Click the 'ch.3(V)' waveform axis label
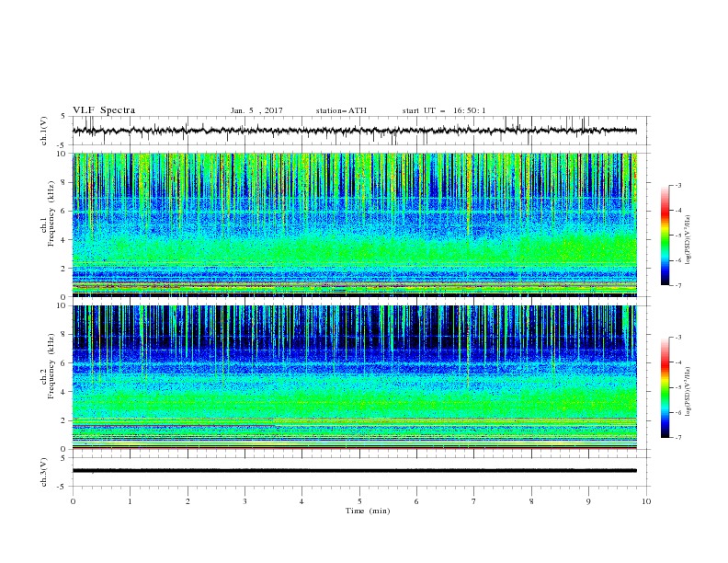This screenshot has width=728, height=563. coord(44,472)
